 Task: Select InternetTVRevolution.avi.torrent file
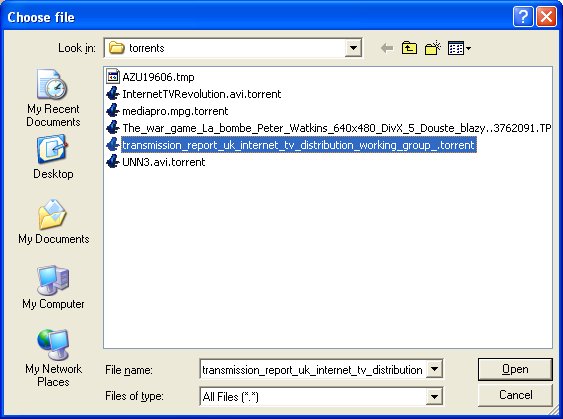click(x=194, y=94)
